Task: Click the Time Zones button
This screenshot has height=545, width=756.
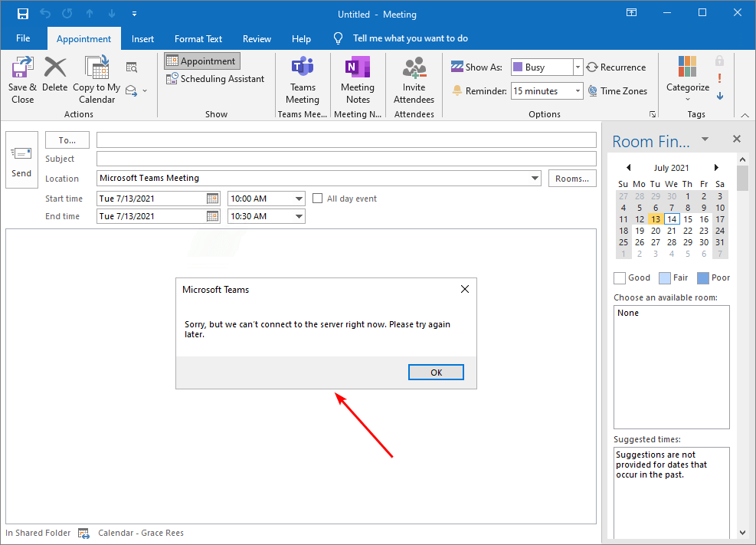Action: 617,90
